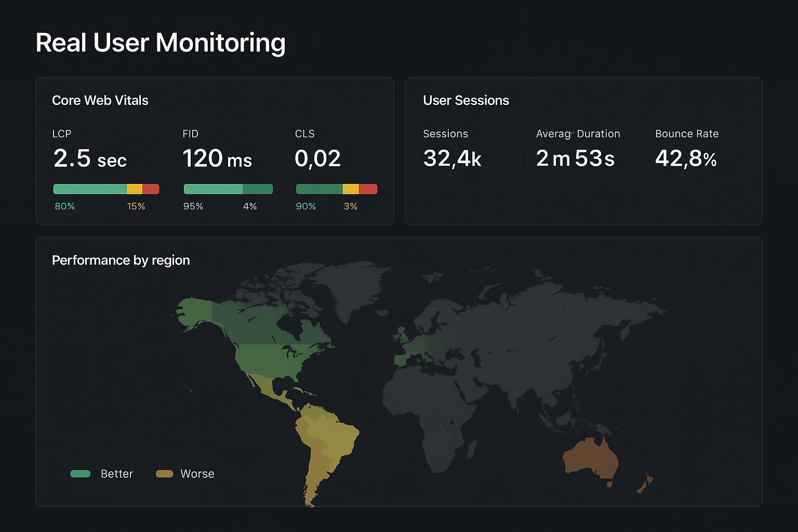This screenshot has width=798, height=532.
Task: Click the FID metric label
Action: 191,134
